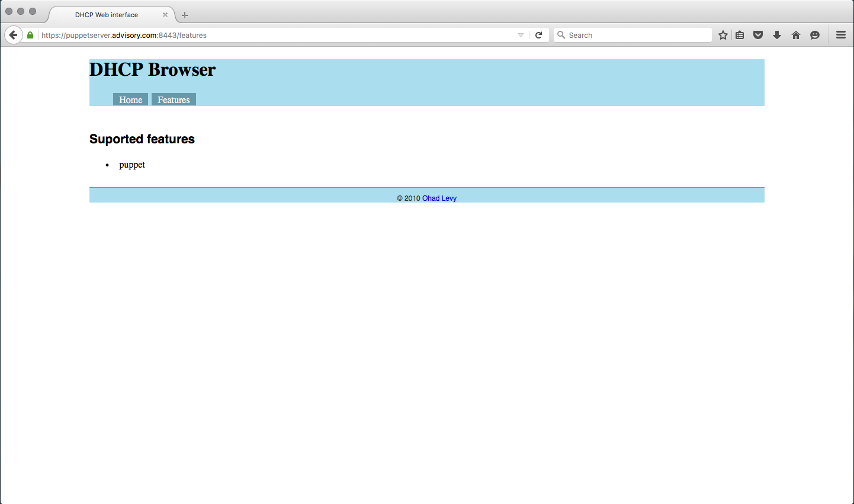Bookmark this page with the star icon
The image size is (854, 504).
pyautogui.click(x=723, y=35)
